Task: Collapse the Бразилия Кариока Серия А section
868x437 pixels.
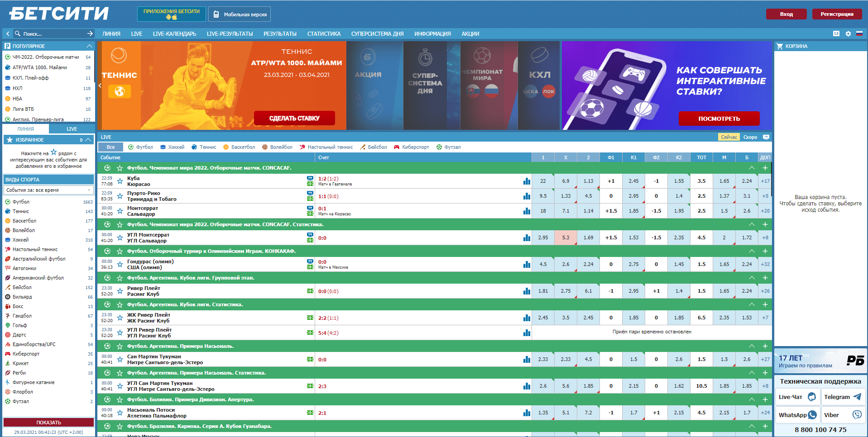Action: [752, 426]
